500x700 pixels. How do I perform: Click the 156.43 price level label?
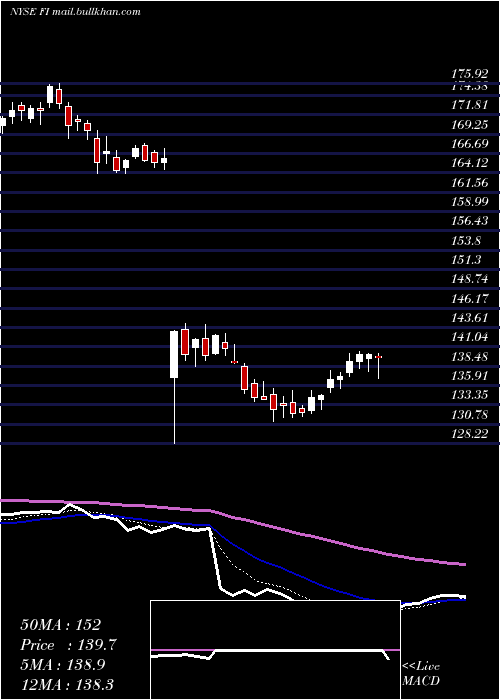469,221
